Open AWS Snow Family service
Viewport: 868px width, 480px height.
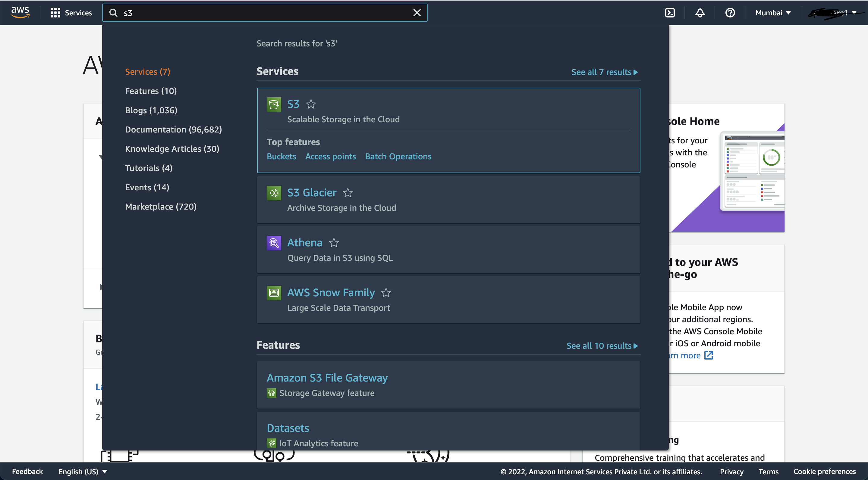point(331,293)
